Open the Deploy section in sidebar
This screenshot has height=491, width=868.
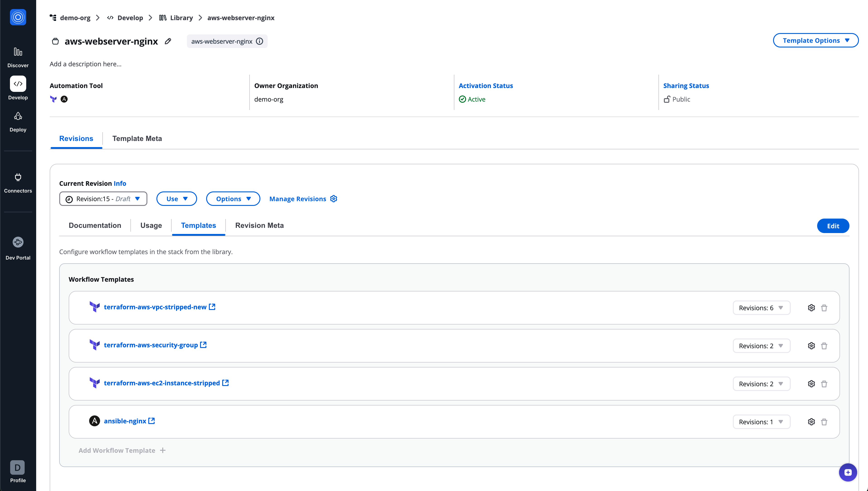point(18,122)
